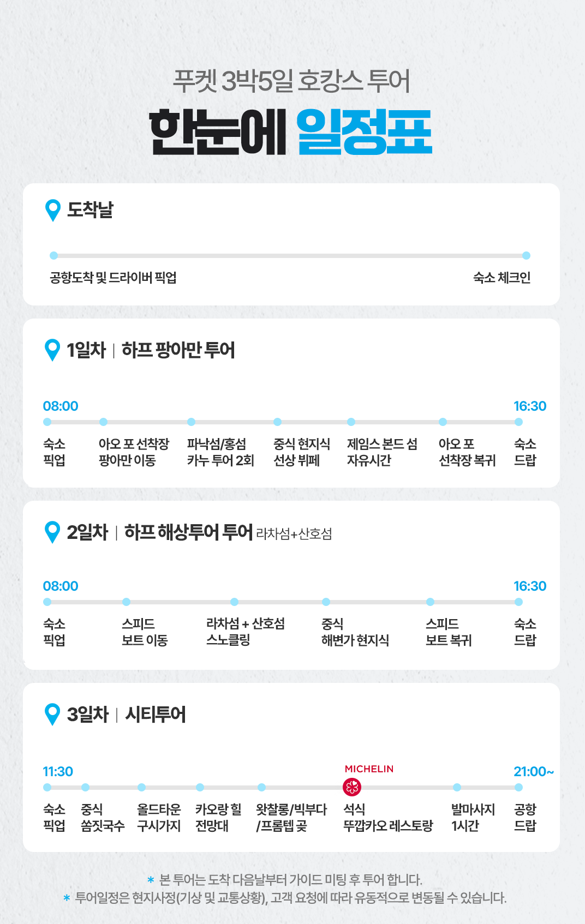Click the 하프 팡아만 투어 heading

178,350
